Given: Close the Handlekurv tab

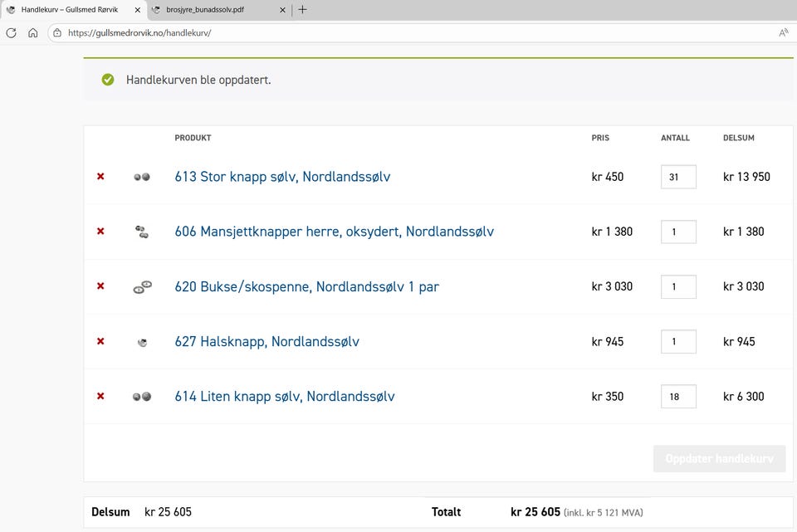Looking at the screenshot, I should [137, 10].
